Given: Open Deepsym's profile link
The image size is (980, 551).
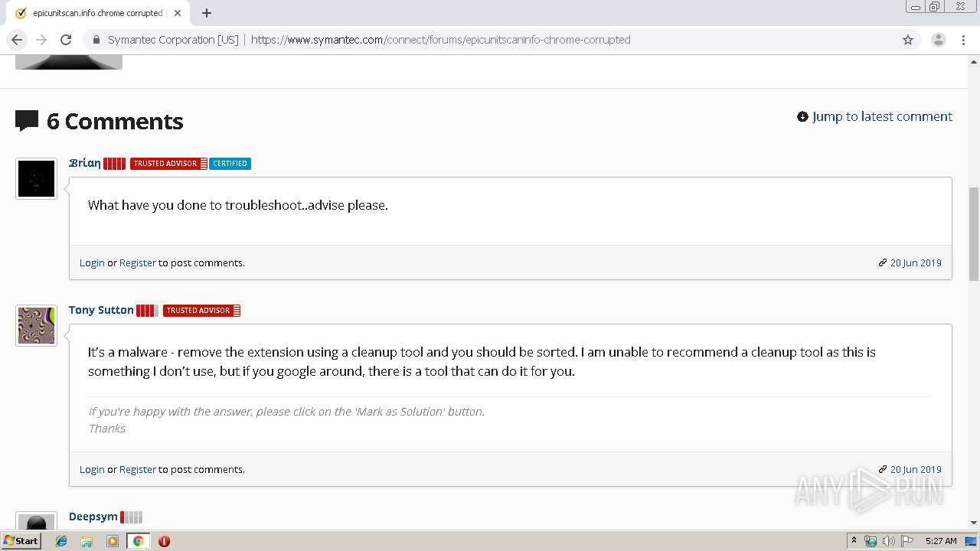Looking at the screenshot, I should (93, 517).
